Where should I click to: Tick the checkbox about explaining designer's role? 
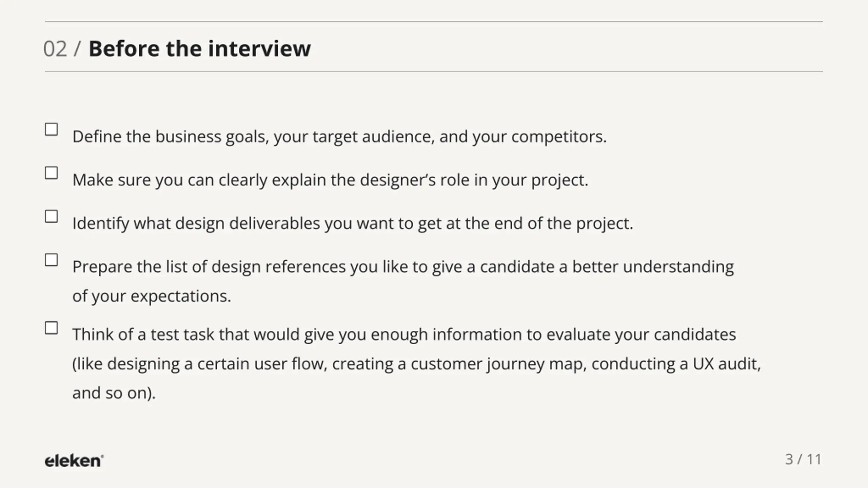coord(51,173)
